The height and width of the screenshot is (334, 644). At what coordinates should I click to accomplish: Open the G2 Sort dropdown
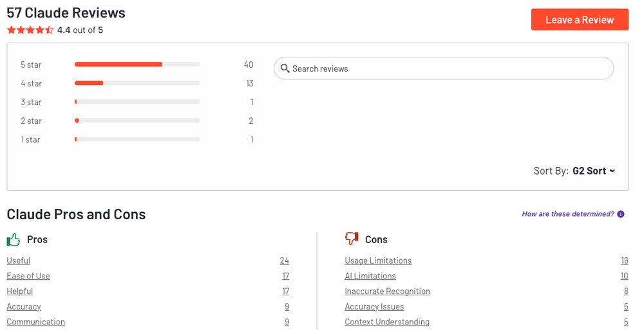[x=594, y=171]
